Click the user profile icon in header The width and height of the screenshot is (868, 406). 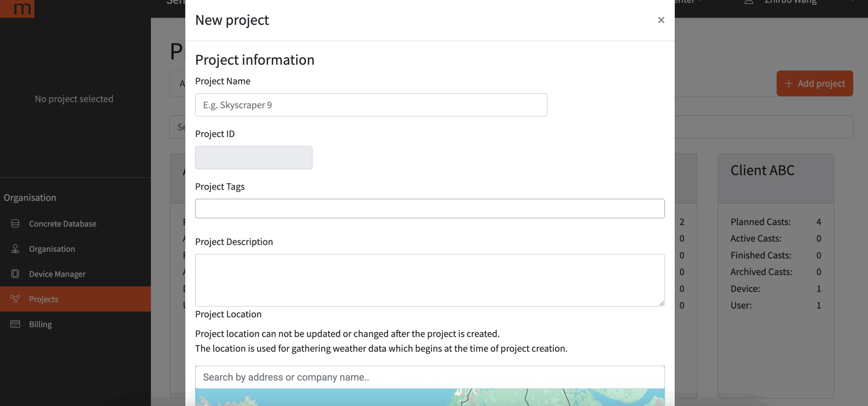tap(749, 2)
